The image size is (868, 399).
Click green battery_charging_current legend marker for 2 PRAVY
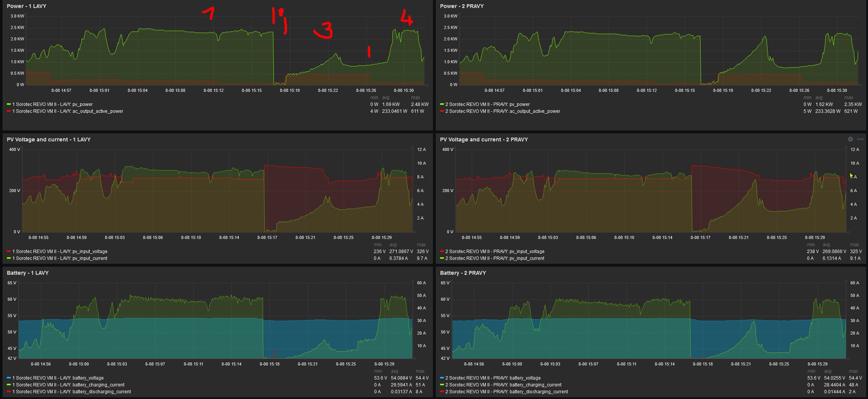coord(442,385)
